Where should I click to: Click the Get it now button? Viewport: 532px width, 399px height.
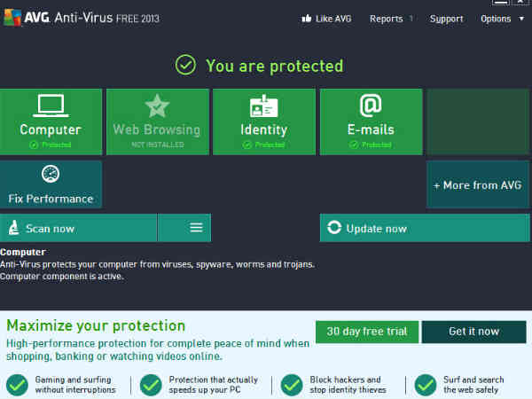click(474, 332)
